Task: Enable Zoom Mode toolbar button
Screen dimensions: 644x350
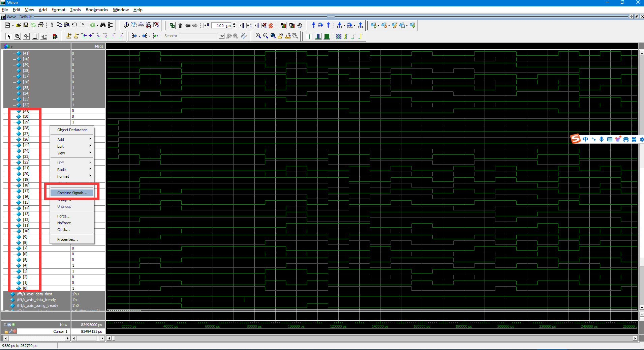Action: tap(18, 36)
